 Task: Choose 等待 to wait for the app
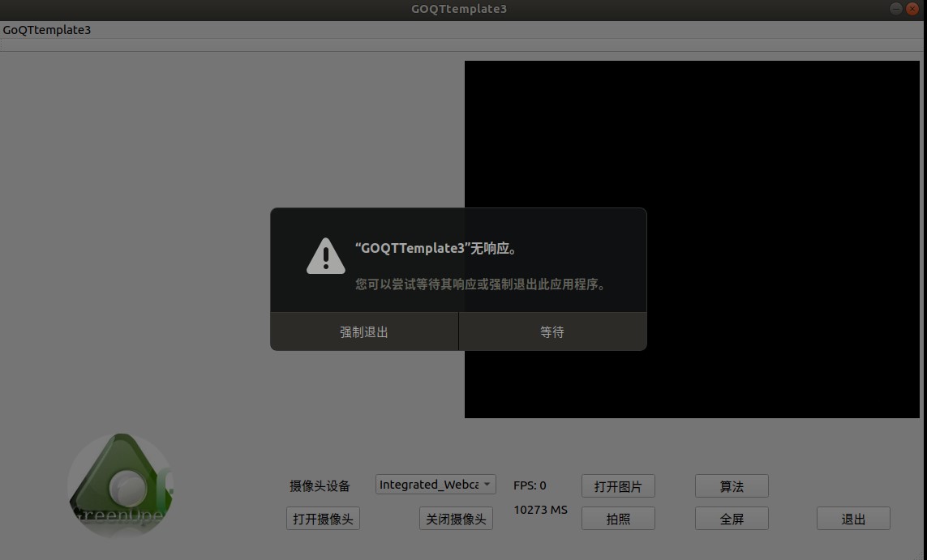(x=552, y=331)
